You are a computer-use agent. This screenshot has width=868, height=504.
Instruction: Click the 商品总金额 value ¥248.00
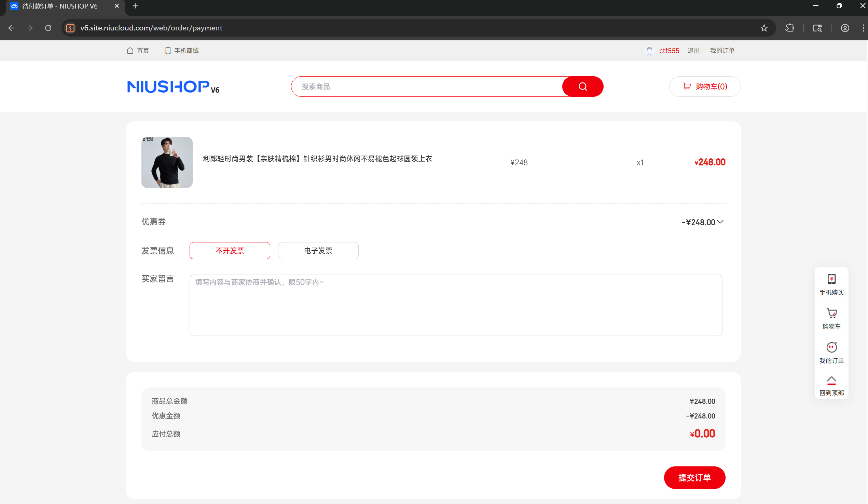pos(702,401)
